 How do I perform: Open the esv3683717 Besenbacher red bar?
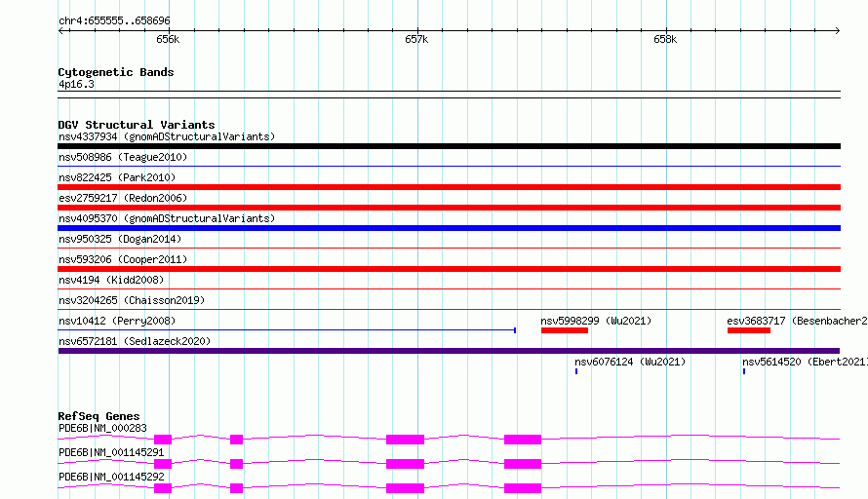tap(749, 330)
